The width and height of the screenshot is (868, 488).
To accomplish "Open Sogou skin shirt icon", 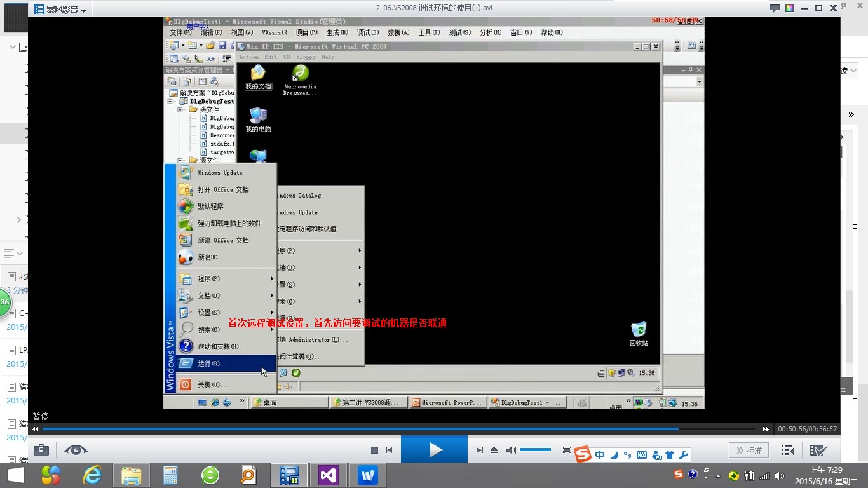I will coord(670,455).
